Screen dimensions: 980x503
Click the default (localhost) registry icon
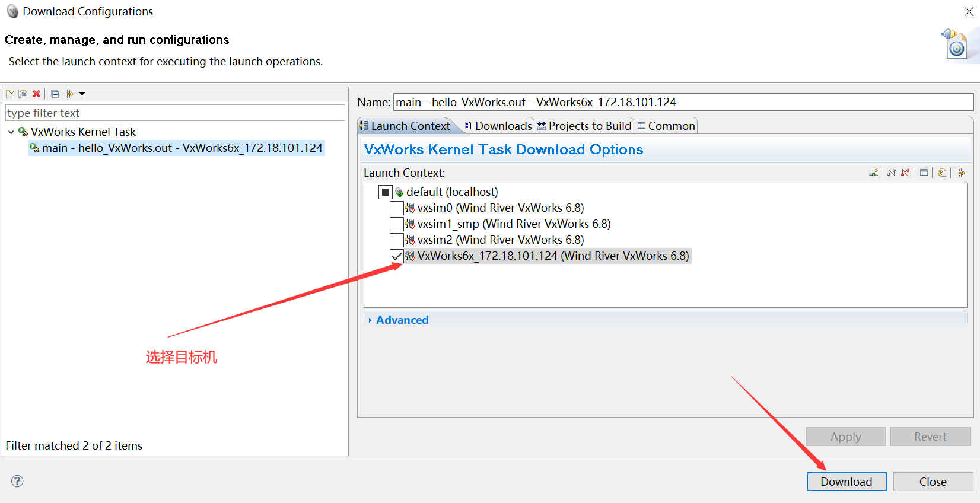399,192
